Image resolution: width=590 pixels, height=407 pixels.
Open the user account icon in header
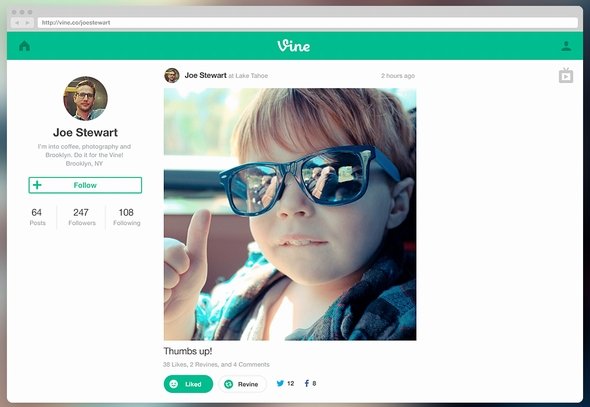[x=566, y=46]
